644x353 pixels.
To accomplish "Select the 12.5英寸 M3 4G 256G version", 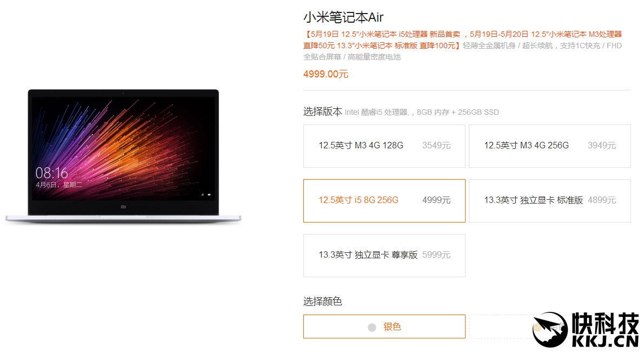I will (x=549, y=146).
